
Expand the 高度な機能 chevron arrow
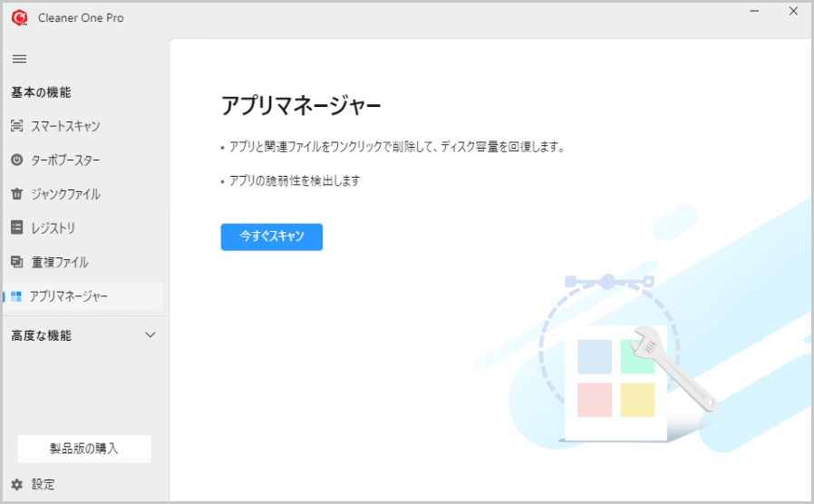pyautogui.click(x=150, y=335)
